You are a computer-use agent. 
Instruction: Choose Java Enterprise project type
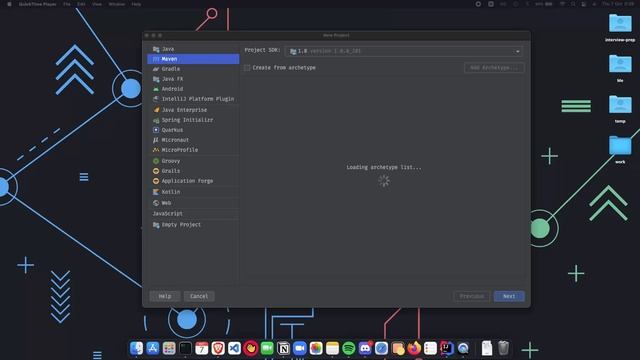(193, 110)
